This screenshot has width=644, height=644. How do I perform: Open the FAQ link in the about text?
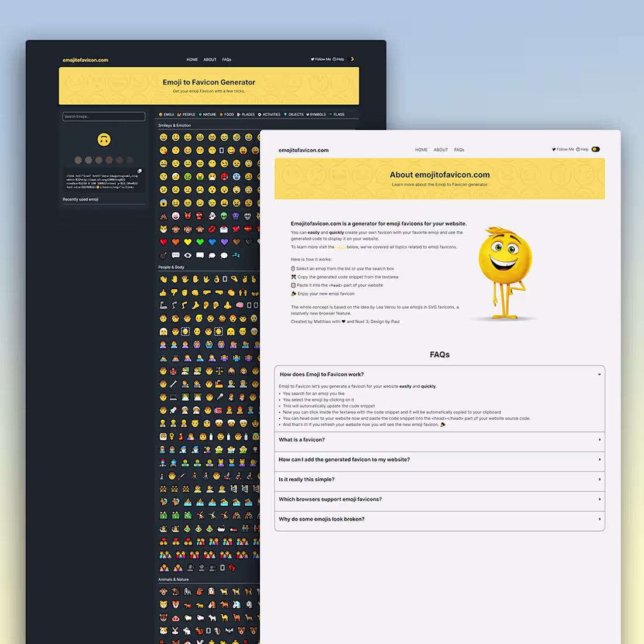[x=341, y=247]
